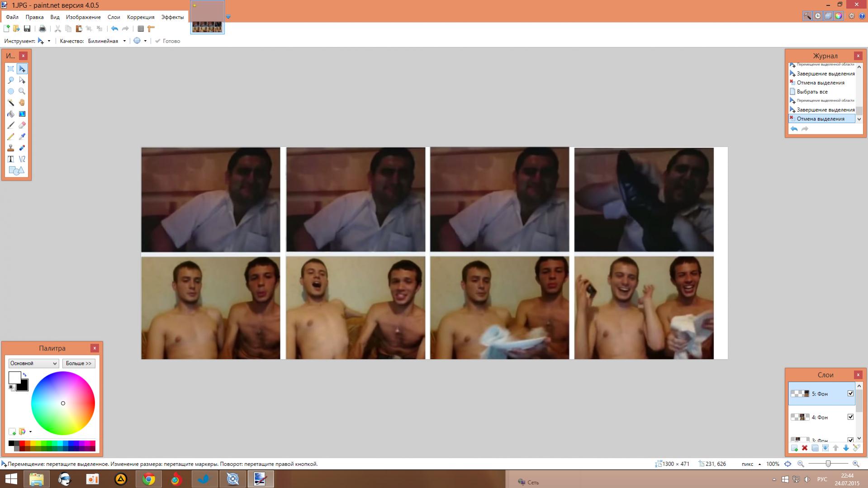
Task: Toggle the pixel grid display
Action: [x=141, y=28]
